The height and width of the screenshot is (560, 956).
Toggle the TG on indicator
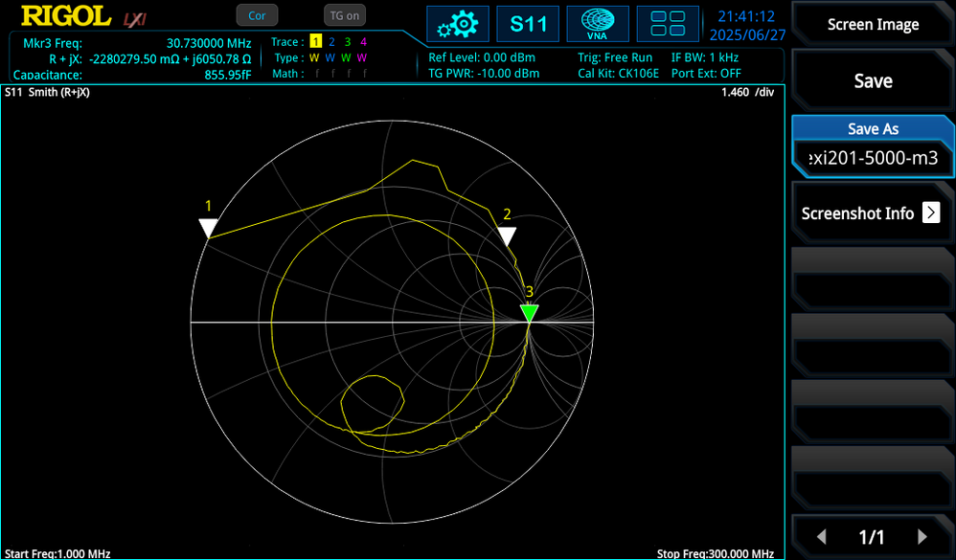(344, 14)
